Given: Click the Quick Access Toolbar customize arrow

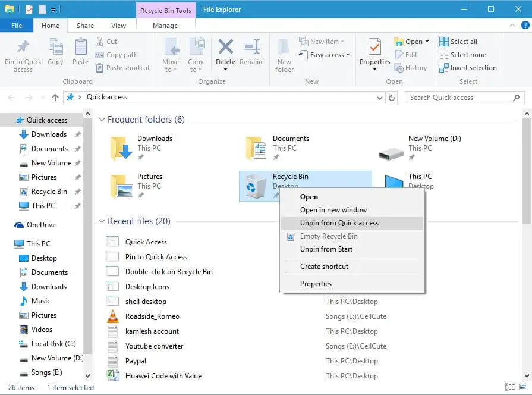Looking at the screenshot, I should tap(53, 10).
